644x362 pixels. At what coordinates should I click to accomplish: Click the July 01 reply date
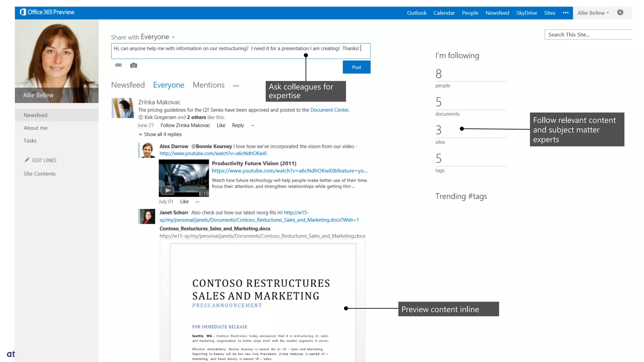point(166,202)
